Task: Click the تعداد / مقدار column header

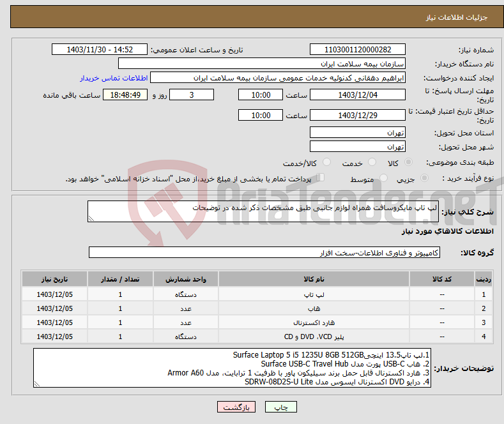Action: tap(120, 279)
